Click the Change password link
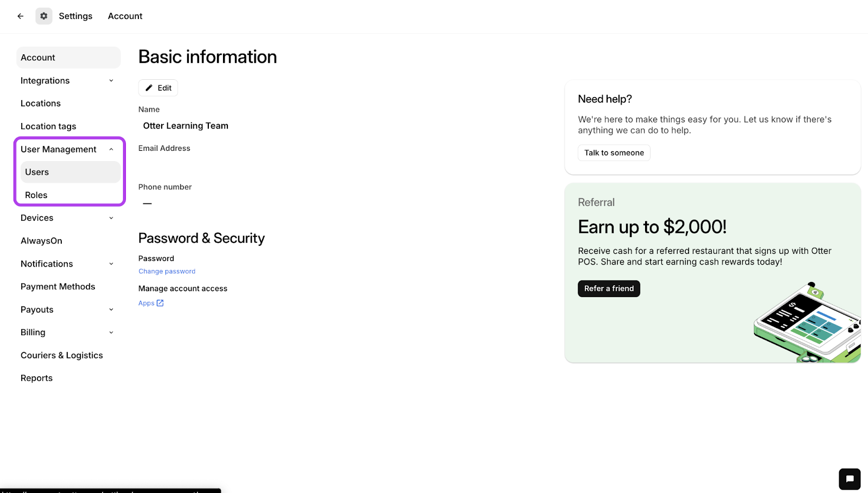Viewport: 868px width, 493px height. [167, 271]
